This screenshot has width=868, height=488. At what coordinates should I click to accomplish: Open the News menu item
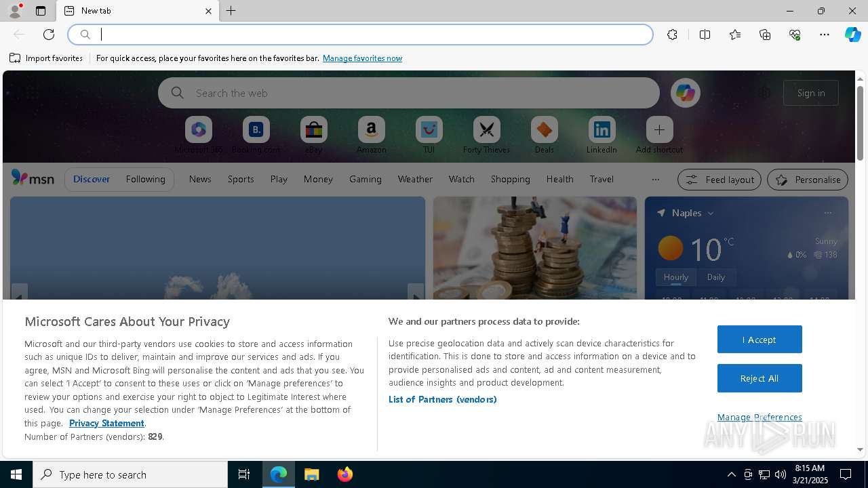[200, 179]
